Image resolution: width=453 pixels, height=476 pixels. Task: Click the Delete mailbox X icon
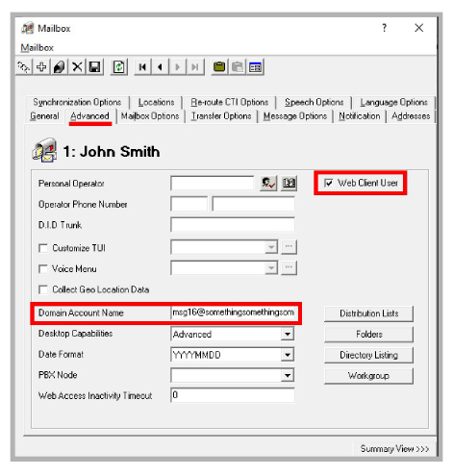coord(77,67)
